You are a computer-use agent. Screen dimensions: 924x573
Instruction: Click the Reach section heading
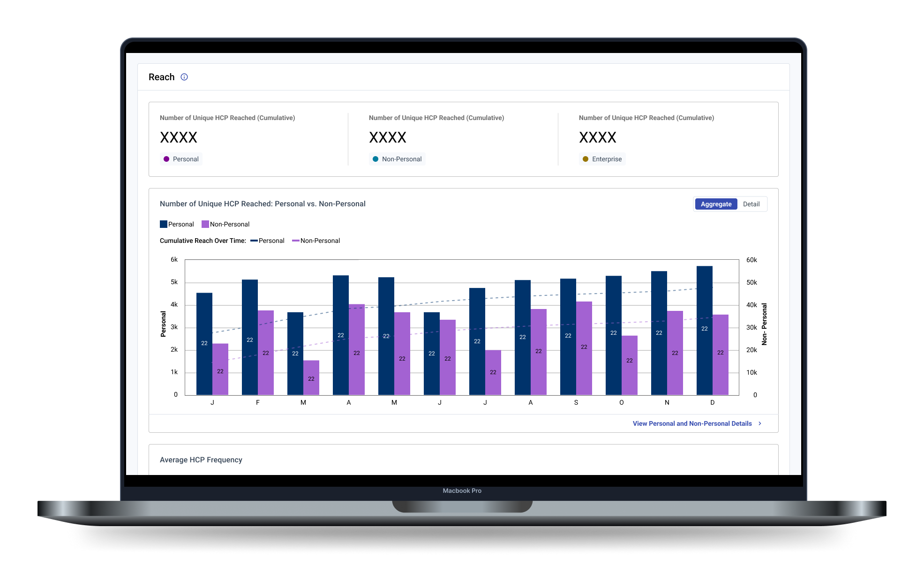click(x=161, y=77)
